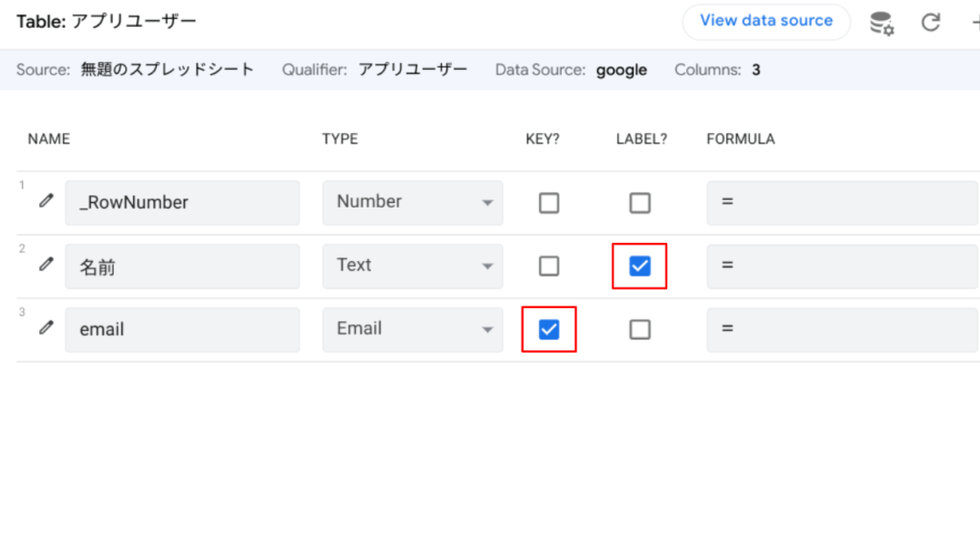Uncheck the LABEL checkbox for 名前
The height and width of the screenshot is (551, 980).
point(639,266)
